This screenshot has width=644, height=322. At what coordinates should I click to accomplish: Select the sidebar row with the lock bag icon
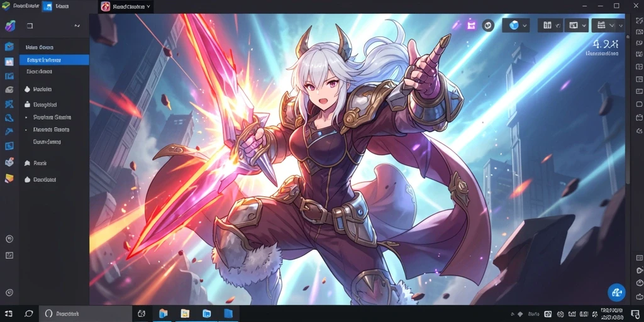[x=54, y=105]
